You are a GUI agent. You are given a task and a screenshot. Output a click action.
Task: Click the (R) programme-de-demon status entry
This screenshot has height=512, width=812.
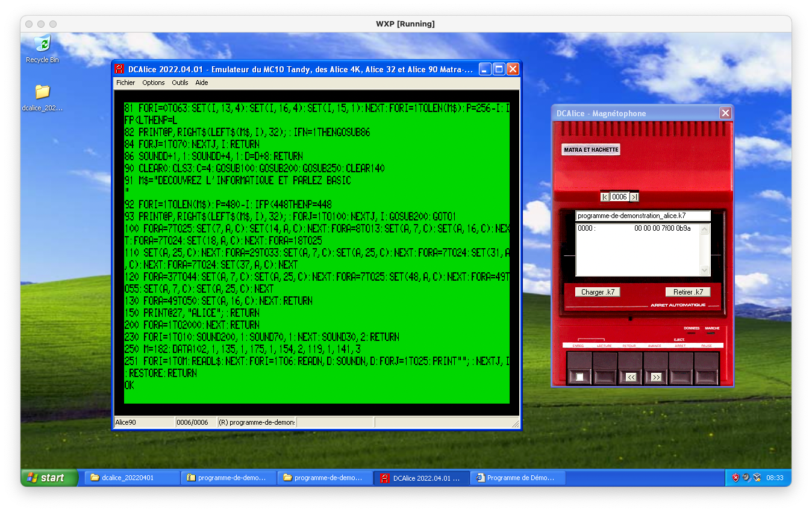[x=257, y=422]
